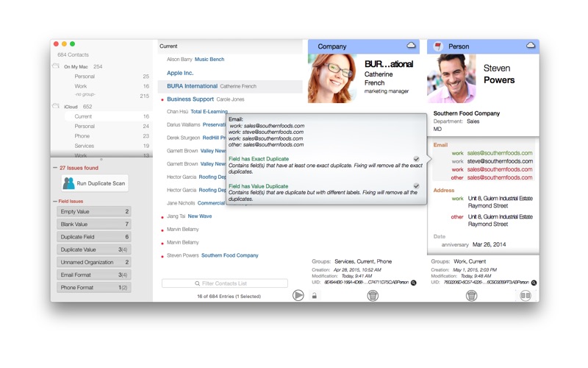Click magnifier icon next to Person UID
Viewport: 588px width, 368px height.
(x=534, y=283)
